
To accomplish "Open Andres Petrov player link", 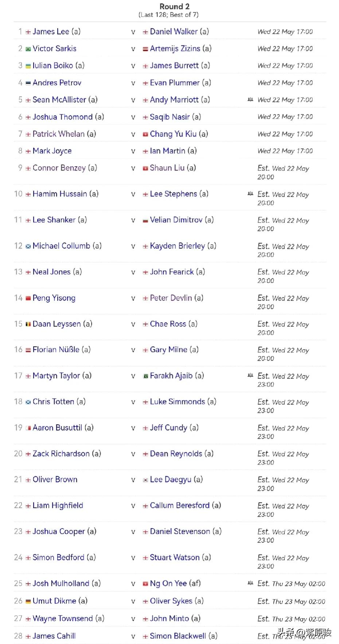I will [57, 83].
